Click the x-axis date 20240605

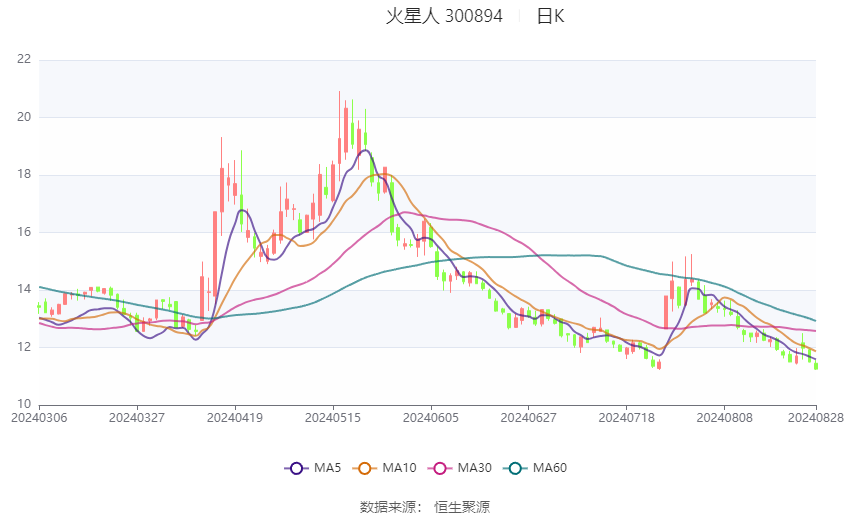pos(431,418)
